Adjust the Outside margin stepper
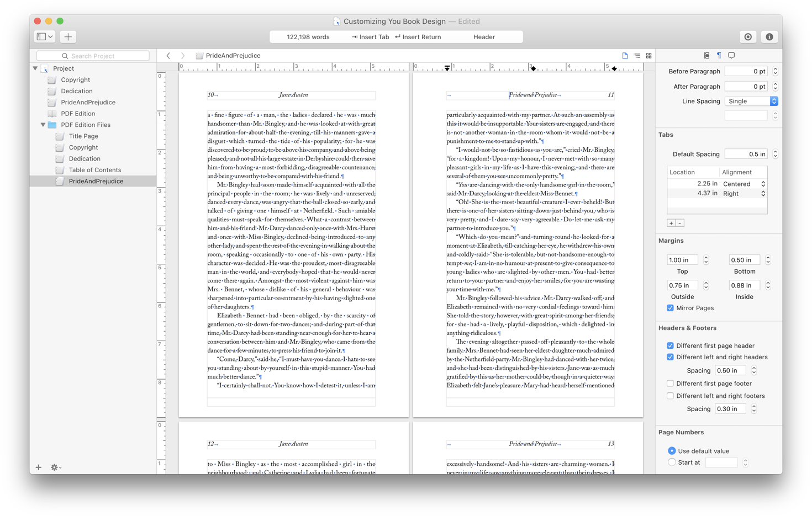812x516 pixels. pyautogui.click(x=706, y=285)
